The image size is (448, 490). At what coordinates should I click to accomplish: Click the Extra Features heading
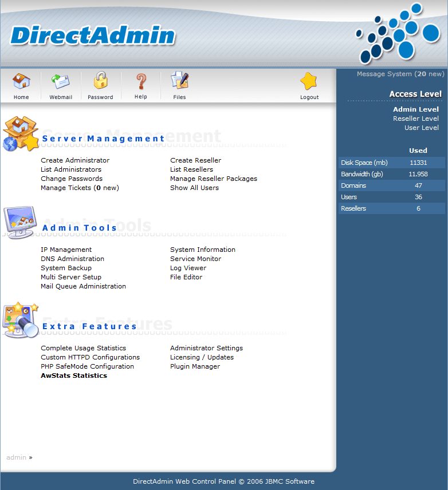tap(89, 326)
